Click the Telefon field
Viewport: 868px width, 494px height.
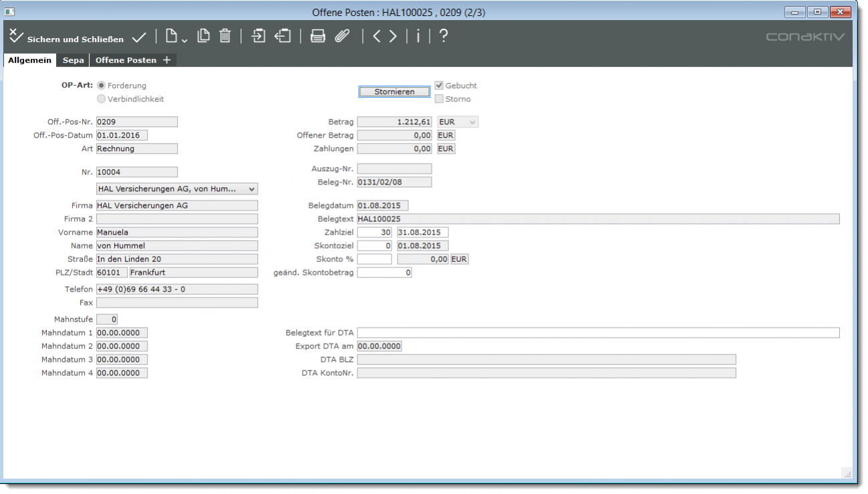(x=177, y=289)
